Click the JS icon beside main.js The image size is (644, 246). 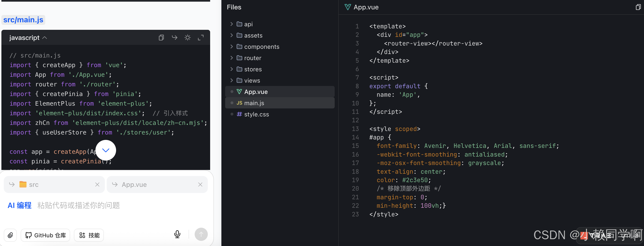point(239,103)
